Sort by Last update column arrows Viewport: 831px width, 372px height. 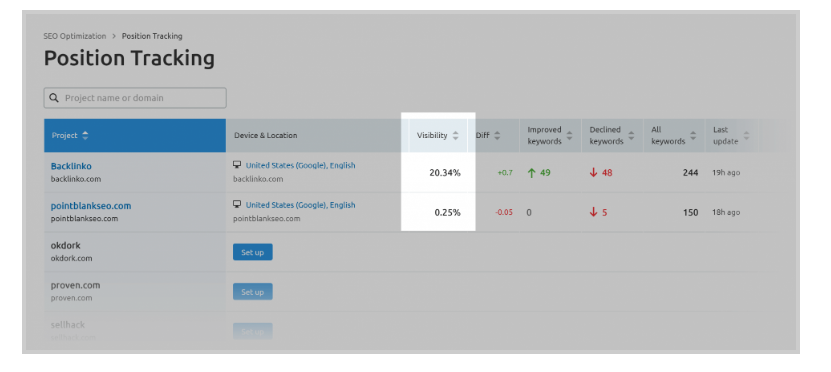(x=746, y=136)
